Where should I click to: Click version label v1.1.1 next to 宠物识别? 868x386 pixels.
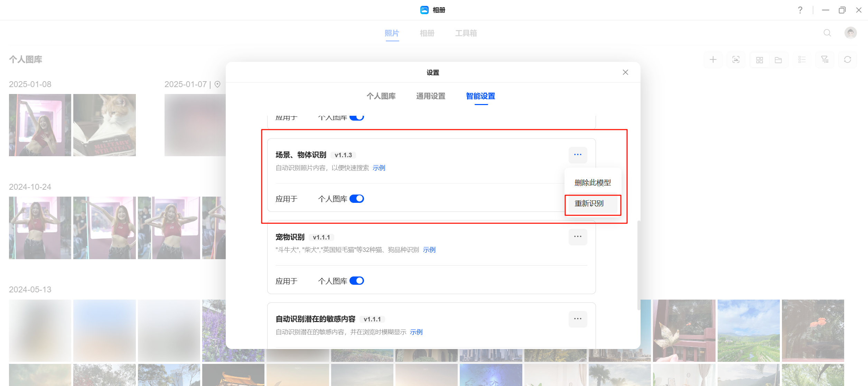[x=321, y=237]
